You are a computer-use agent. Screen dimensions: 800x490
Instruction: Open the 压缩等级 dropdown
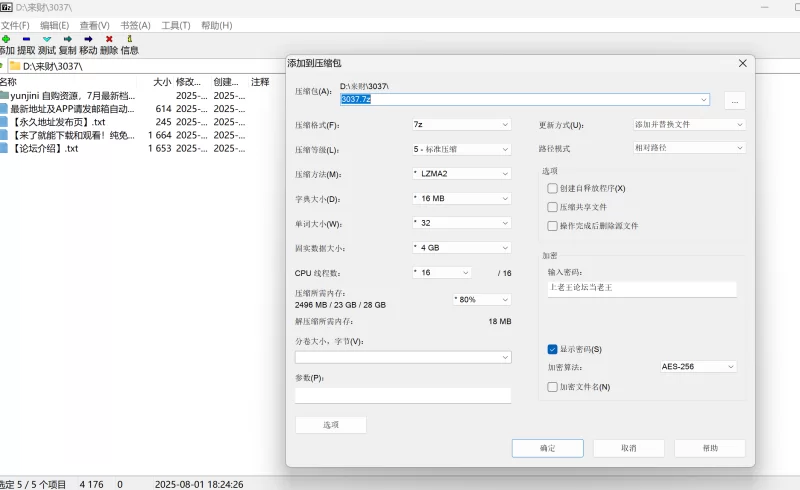pyautogui.click(x=461, y=149)
